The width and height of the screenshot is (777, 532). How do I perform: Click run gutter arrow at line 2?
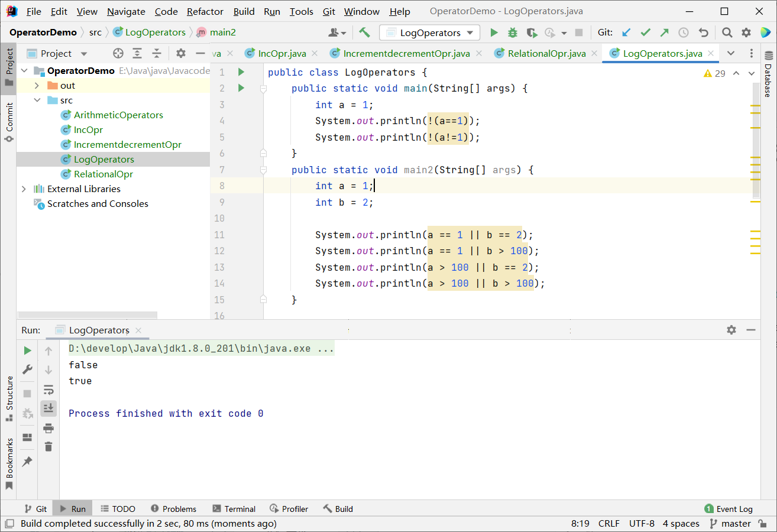point(241,88)
